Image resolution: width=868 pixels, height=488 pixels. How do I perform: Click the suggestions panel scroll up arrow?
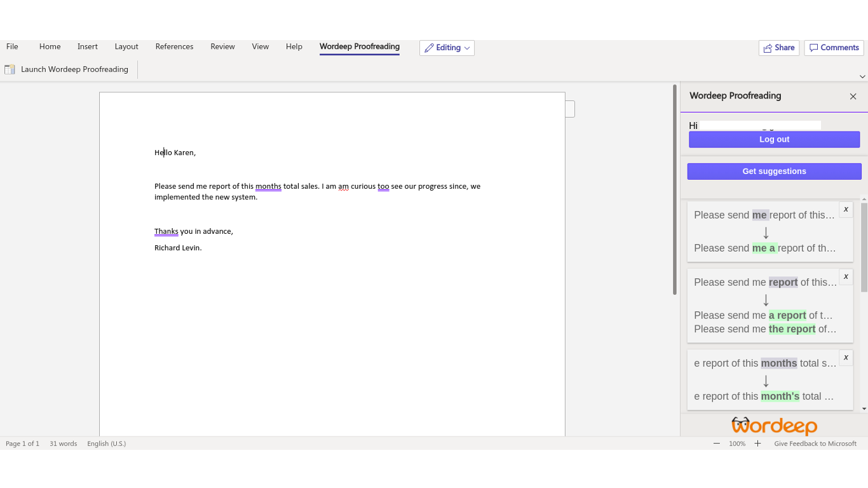[864, 200]
